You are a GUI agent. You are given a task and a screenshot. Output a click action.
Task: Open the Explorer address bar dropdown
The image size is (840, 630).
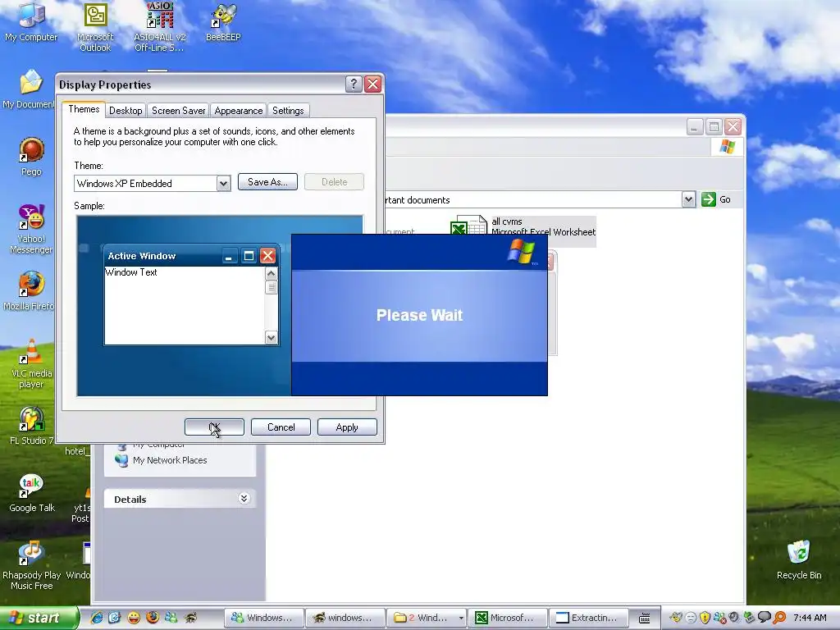coord(688,200)
